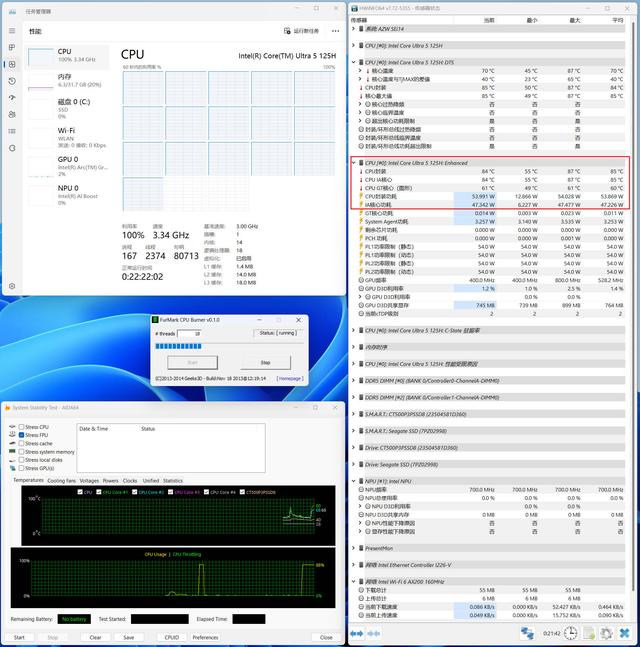Click Run new task in Task Manager
The height and width of the screenshot is (647, 640).
pos(301,31)
